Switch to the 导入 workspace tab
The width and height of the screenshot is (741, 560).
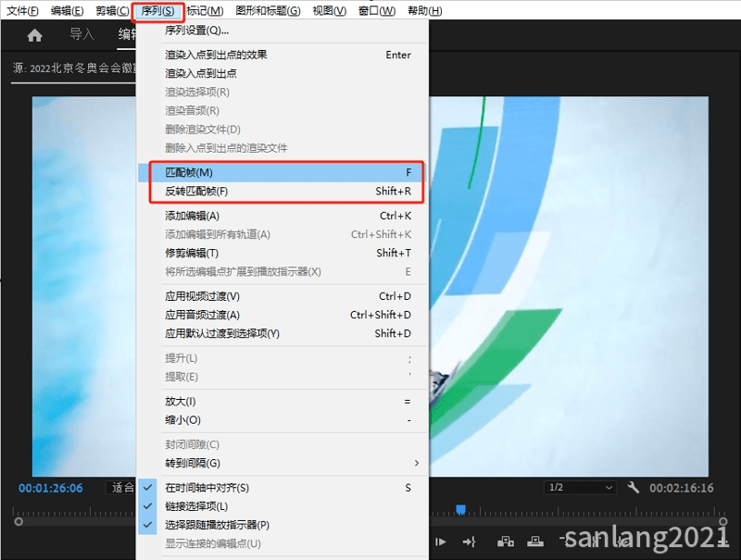click(x=82, y=34)
